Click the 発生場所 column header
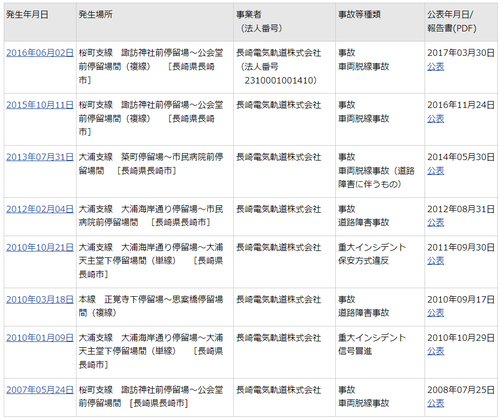This screenshot has width=500, height=419. (x=155, y=22)
